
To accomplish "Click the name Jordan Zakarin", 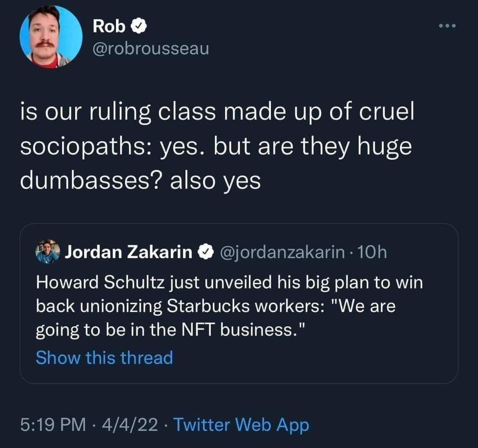I will (x=129, y=252).
